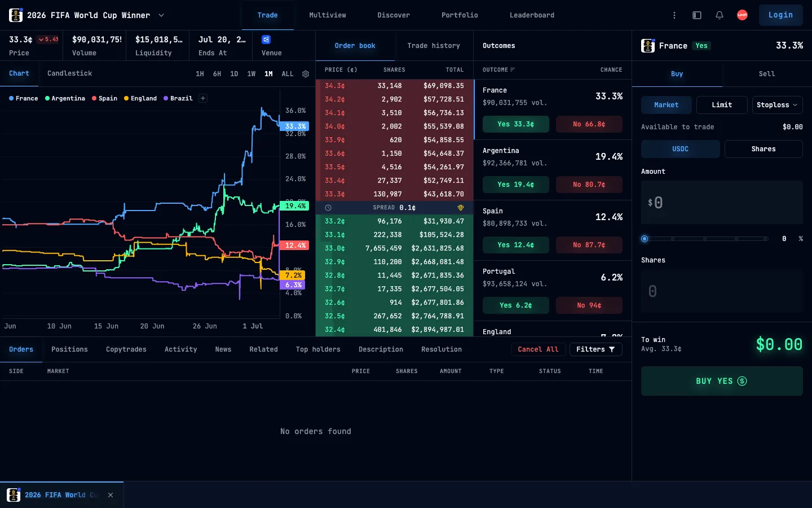Open the Leaderboard page

click(532, 15)
